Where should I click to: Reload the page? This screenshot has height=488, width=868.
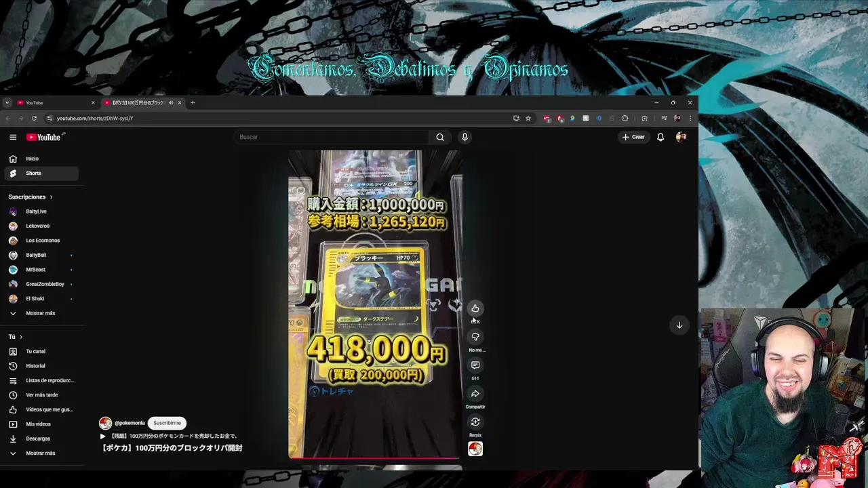point(34,118)
